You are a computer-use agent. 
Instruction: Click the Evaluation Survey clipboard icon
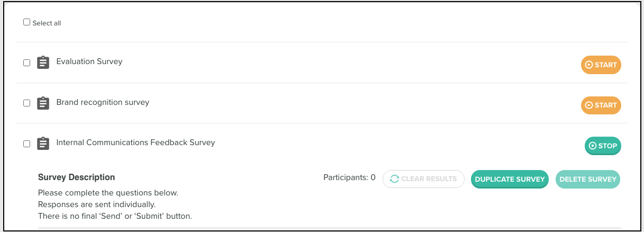point(43,63)
